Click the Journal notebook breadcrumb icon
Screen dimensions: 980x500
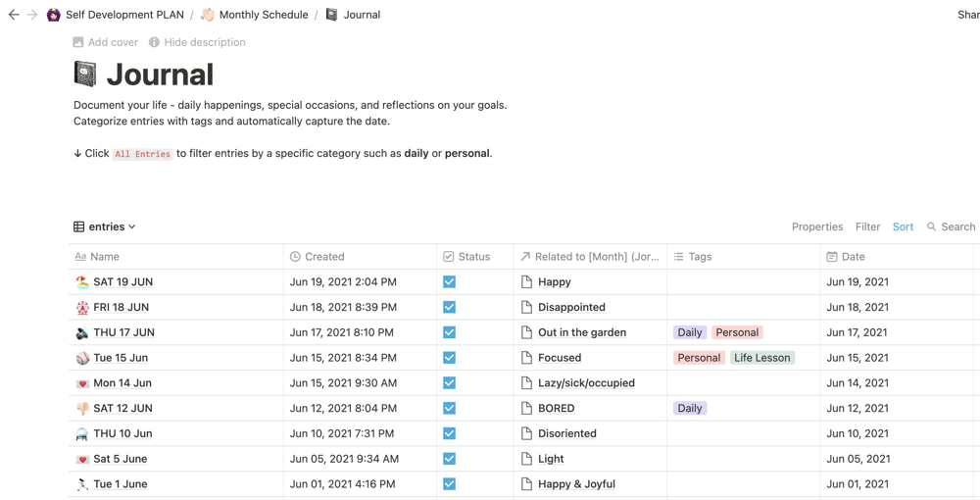332,15
